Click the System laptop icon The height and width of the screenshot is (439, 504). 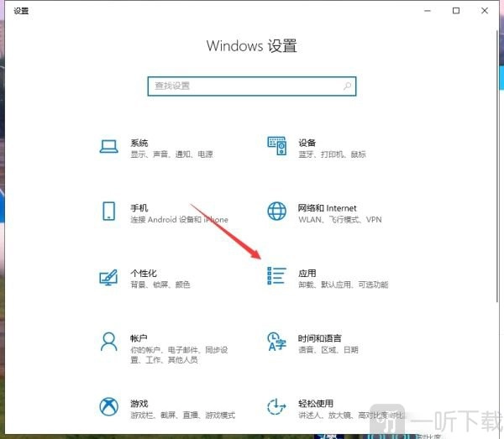pyautogui.click(x=108, y=146)
